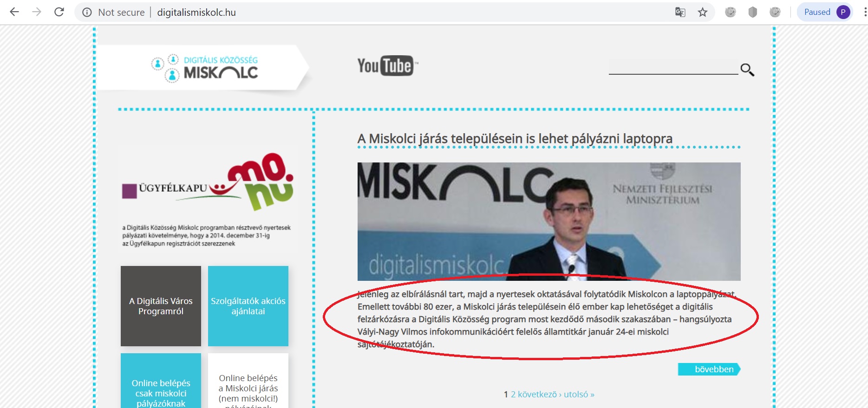Open 'Online belépés a Miskolci járás' tile
The height and width of the screenshot is (408, 868).
tap(248, 381)
